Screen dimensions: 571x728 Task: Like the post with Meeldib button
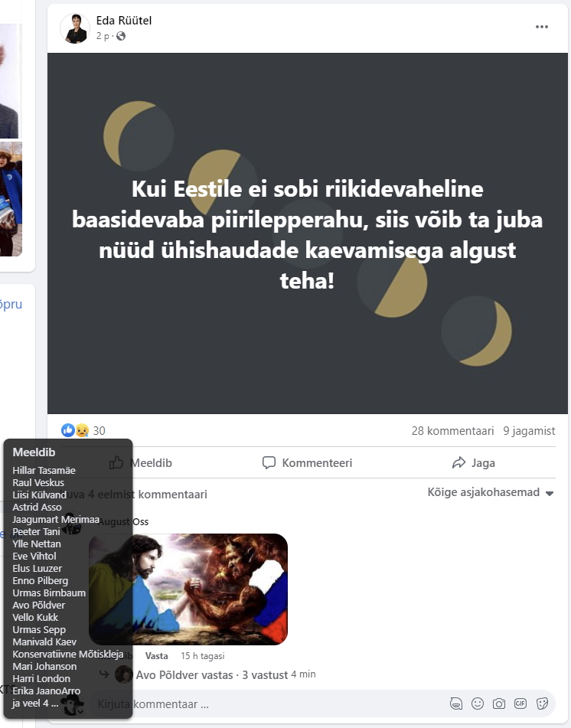click(x=141, y=463)
